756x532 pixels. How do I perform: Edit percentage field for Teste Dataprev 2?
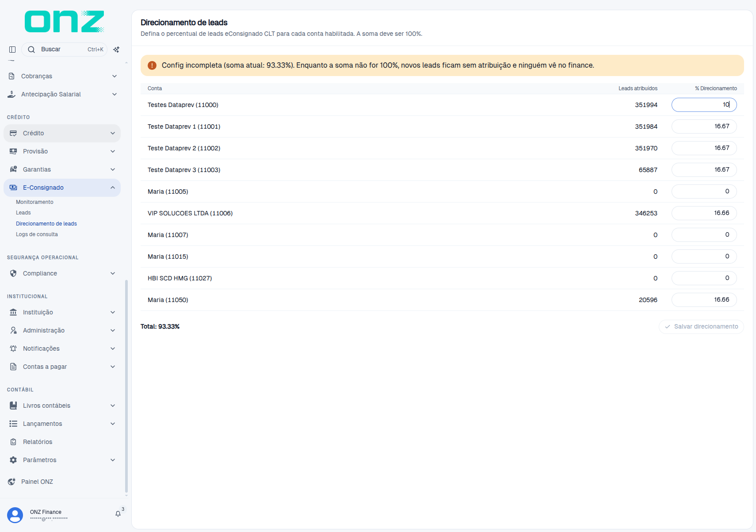(x=704, y=148)
